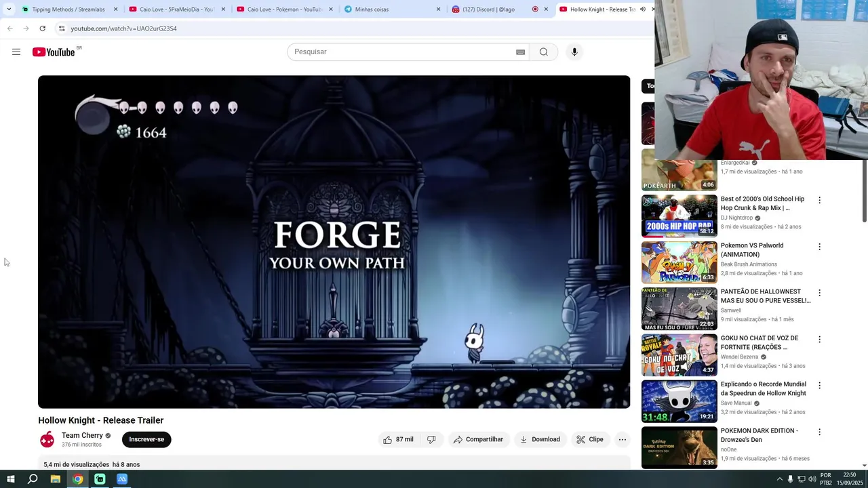This screenshot has height=488, width=868.
Task: Close the Tipping Methods / Streamlabs tab
Action: pyautogui.click(x=115, y=9)
